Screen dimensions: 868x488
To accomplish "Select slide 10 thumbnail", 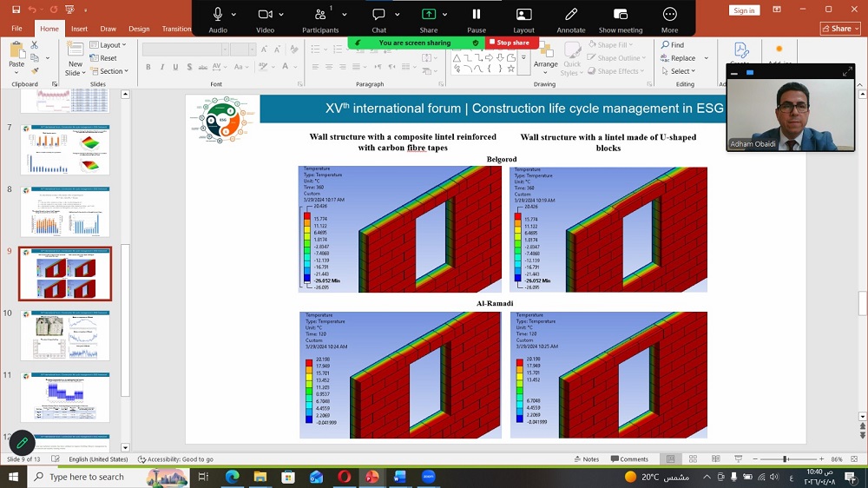I will tap(66, 335).
